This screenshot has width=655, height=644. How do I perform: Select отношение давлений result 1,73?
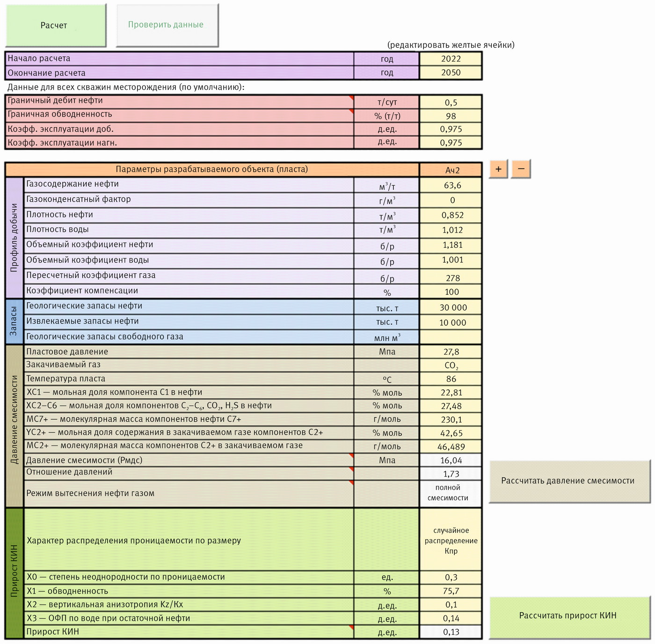[x=451, y=474]
